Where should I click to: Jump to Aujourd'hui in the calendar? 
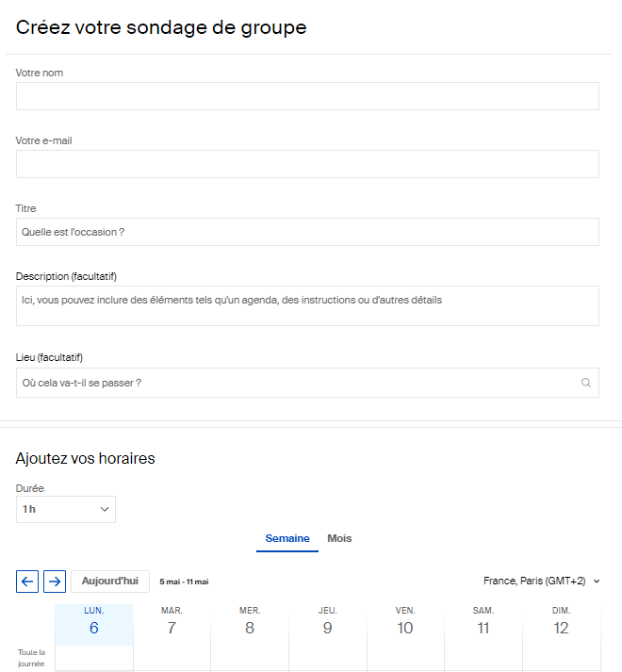110,582
